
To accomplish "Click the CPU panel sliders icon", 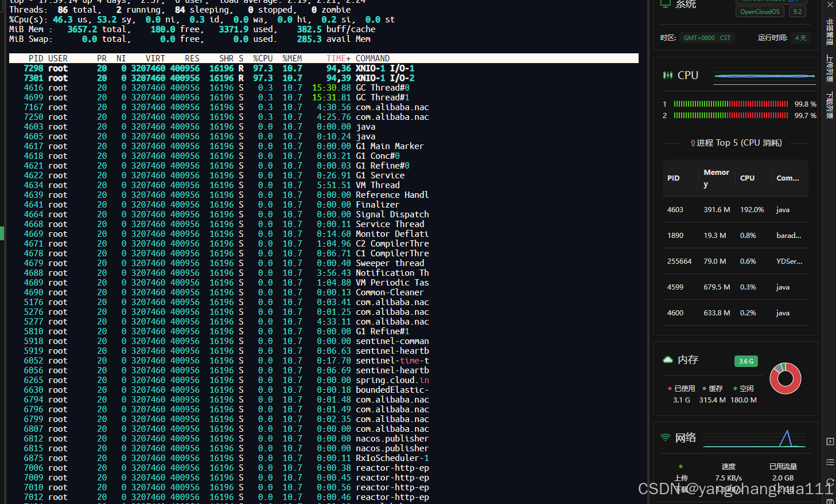I will pyautogui.click(x=667, y=75).
